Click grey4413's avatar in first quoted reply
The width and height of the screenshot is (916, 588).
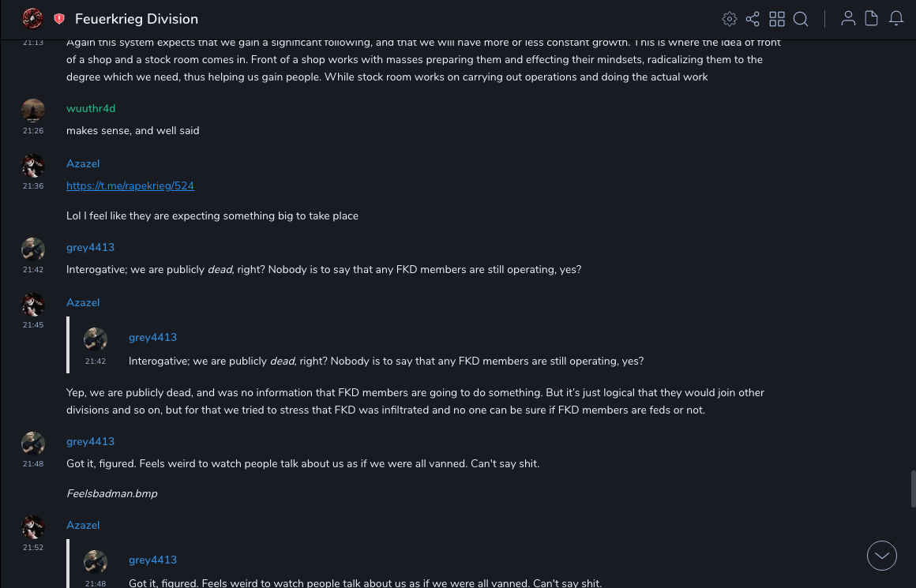click(x=96, y=339)
